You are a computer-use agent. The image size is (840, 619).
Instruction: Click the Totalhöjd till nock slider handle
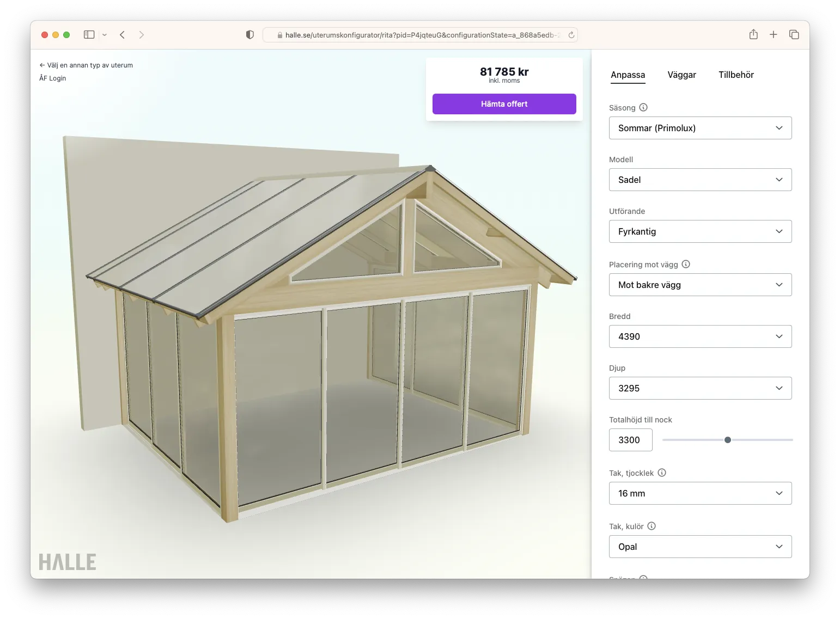[x=728, y=440]
